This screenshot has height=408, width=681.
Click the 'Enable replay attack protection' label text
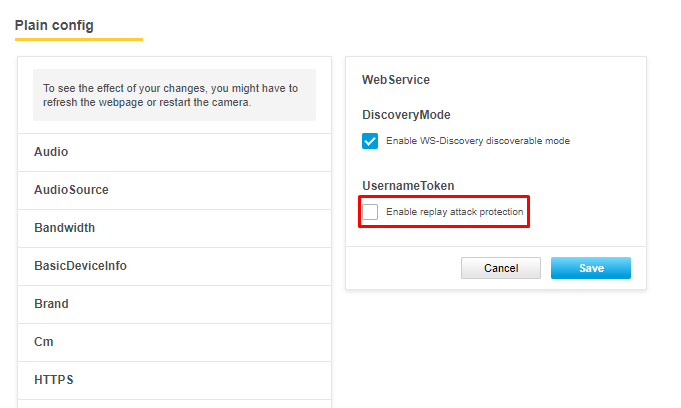454,212
